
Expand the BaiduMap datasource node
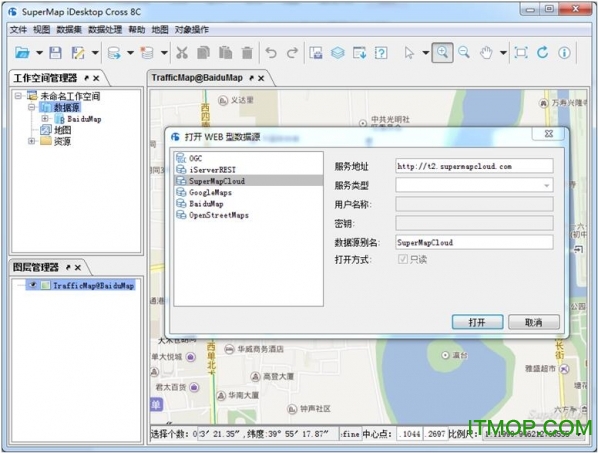pos(45,119)
